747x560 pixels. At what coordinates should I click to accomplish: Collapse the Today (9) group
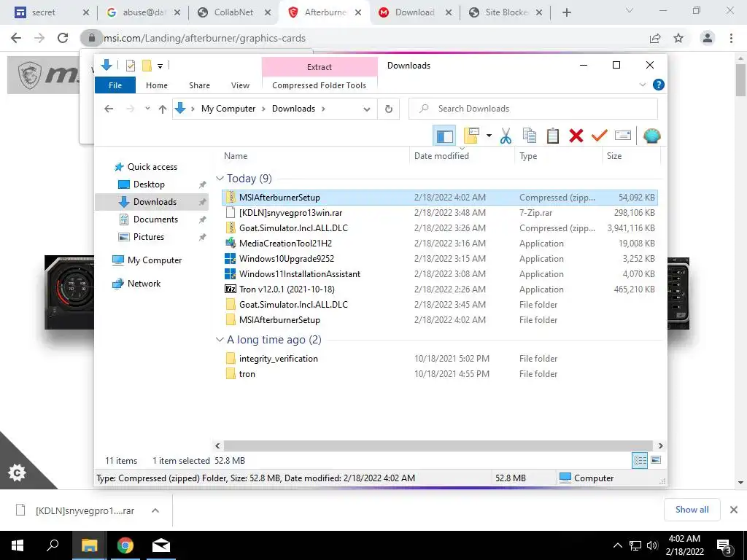[220, 179]
